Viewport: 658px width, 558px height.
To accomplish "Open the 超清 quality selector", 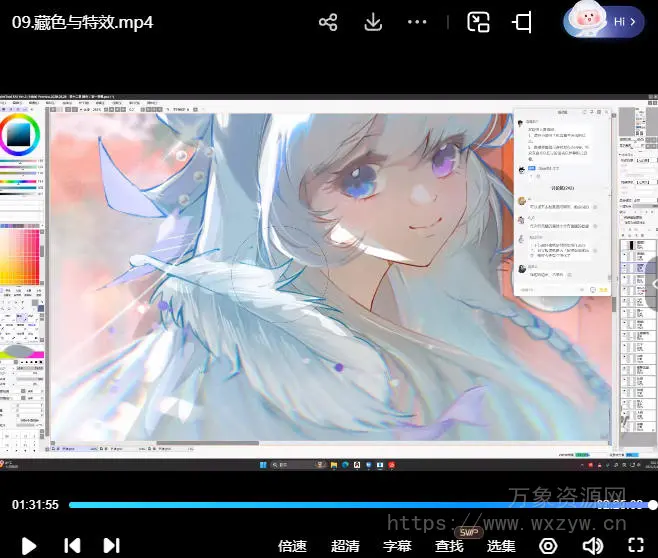I will (x=345, y=546).
